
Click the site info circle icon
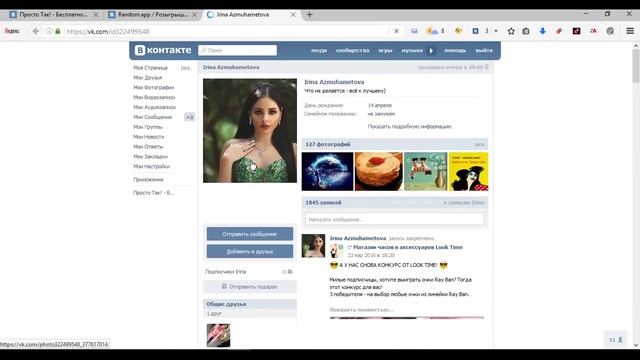click(x=49, y=31)
